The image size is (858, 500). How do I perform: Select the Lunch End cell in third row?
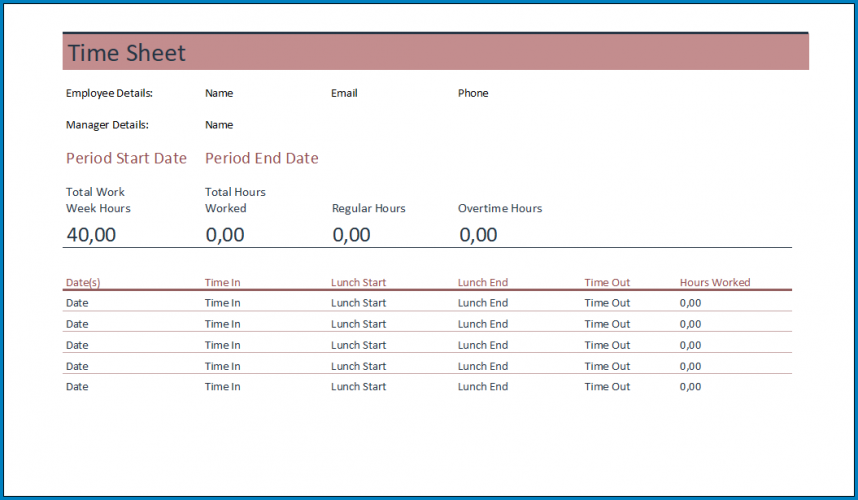[x=483, y=345]
